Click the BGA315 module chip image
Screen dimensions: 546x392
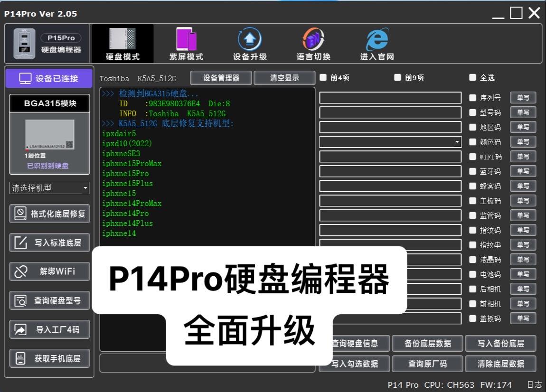point(49,135)
